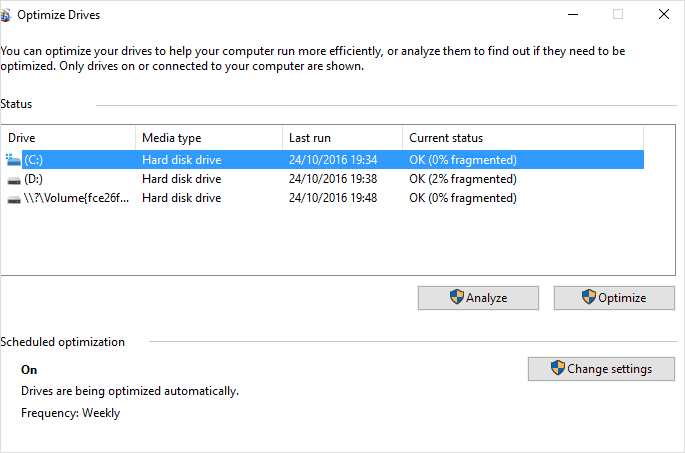Click Hard disk drive cell for Volume{fce26f...
The height and width of the screenshot is (453, 685).
tap(182, 198)
